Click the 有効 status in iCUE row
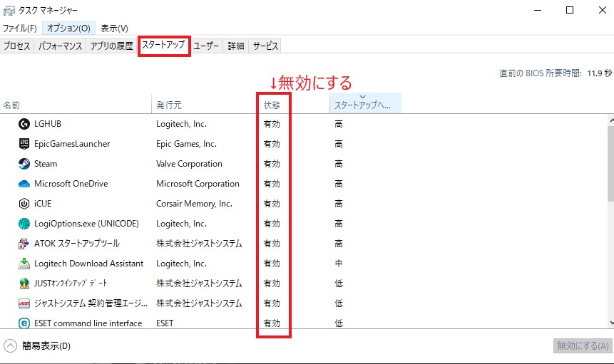The width and height of the screenshot is (614, 364). 272,204
